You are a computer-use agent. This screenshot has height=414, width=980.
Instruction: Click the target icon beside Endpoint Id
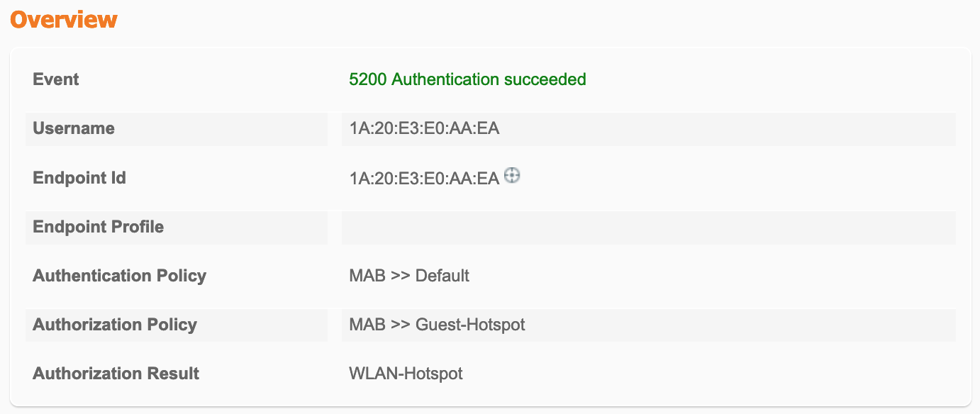pyautogui.click(x=512, y=176)
